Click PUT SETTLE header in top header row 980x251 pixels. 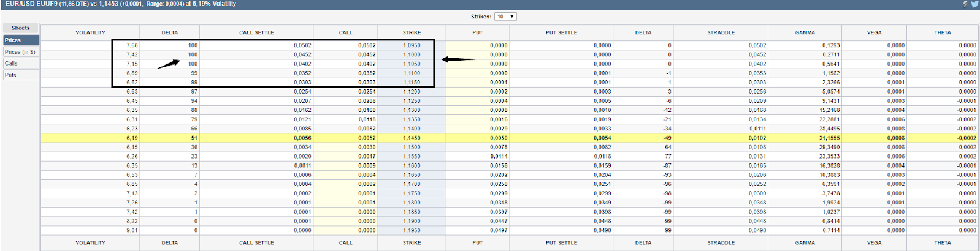point(561,32)
